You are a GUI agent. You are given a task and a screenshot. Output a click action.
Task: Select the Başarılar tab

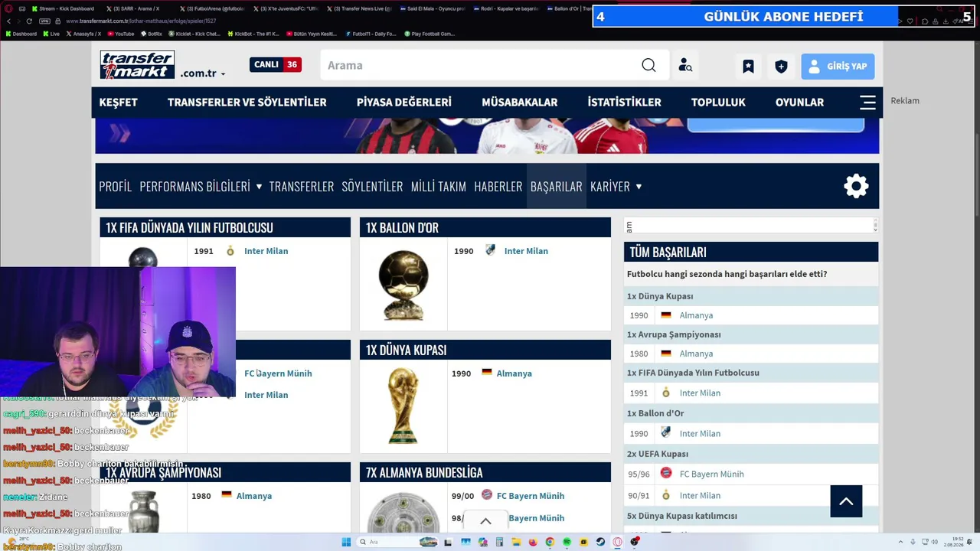point(557,186)
